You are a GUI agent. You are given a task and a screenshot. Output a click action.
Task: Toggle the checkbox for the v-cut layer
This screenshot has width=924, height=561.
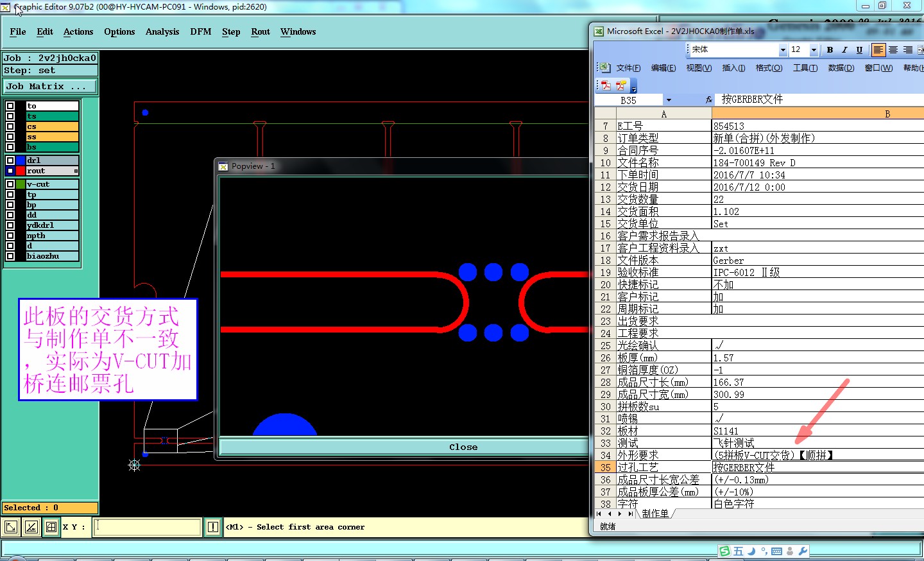pos(10,184)
